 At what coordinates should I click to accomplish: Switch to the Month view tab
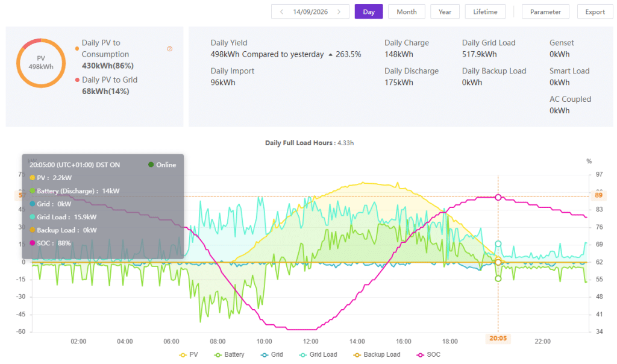click(x=407, y=12)
